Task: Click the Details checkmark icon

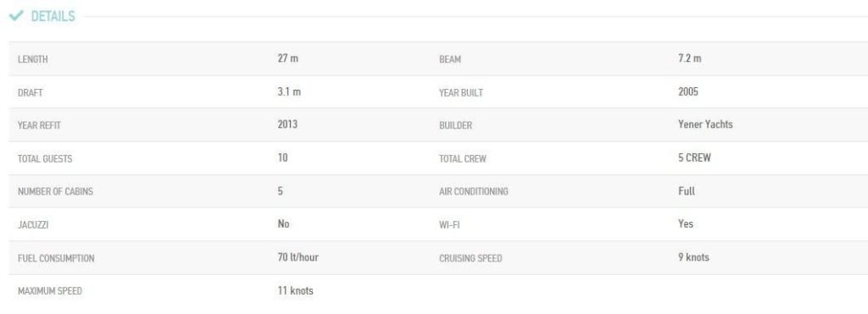Action: 16,16
